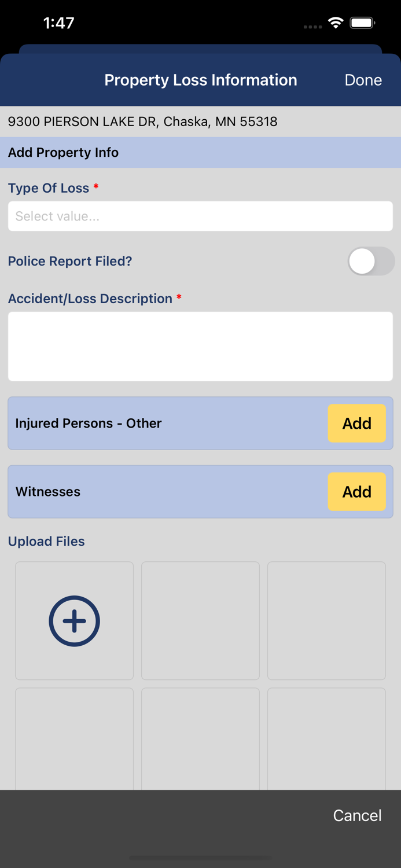
Task: Add an Injured Persons - Other entry
Action: click(356, 423)
